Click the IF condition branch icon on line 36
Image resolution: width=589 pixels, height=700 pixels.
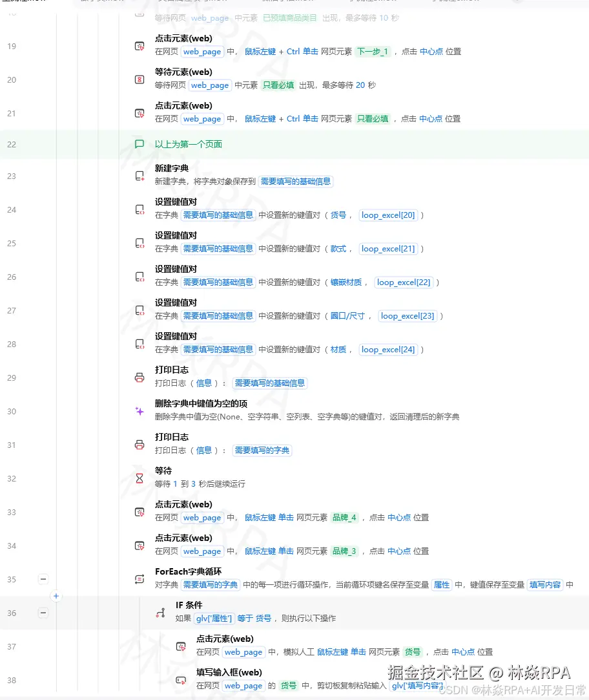tap(160, 613)
